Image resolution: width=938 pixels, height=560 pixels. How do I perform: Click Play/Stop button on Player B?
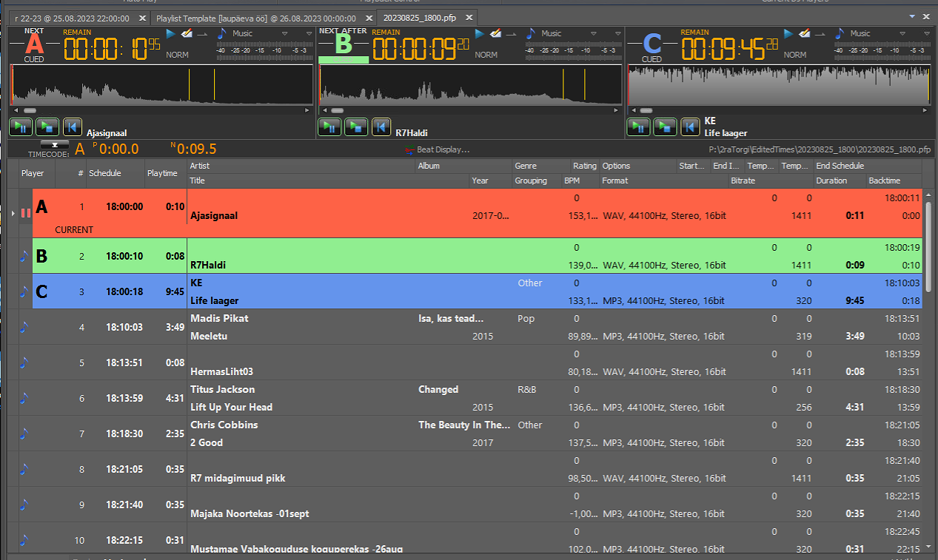coord(356,127)
